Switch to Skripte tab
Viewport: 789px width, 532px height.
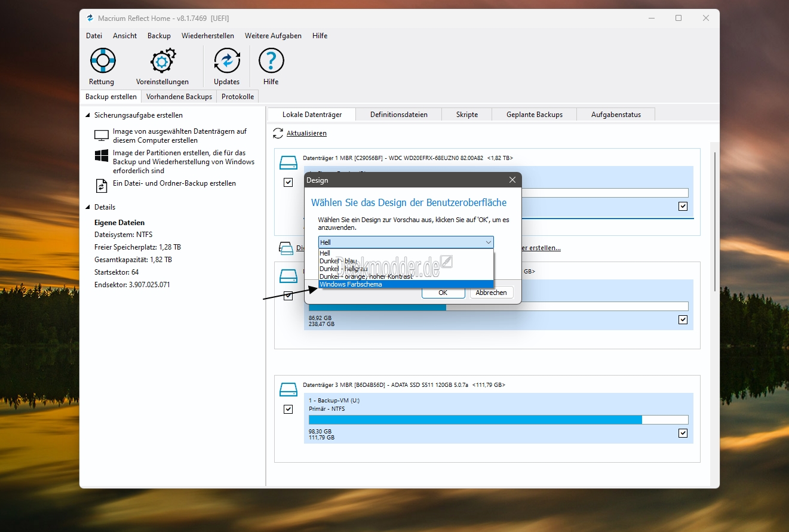tap(467, 115)
